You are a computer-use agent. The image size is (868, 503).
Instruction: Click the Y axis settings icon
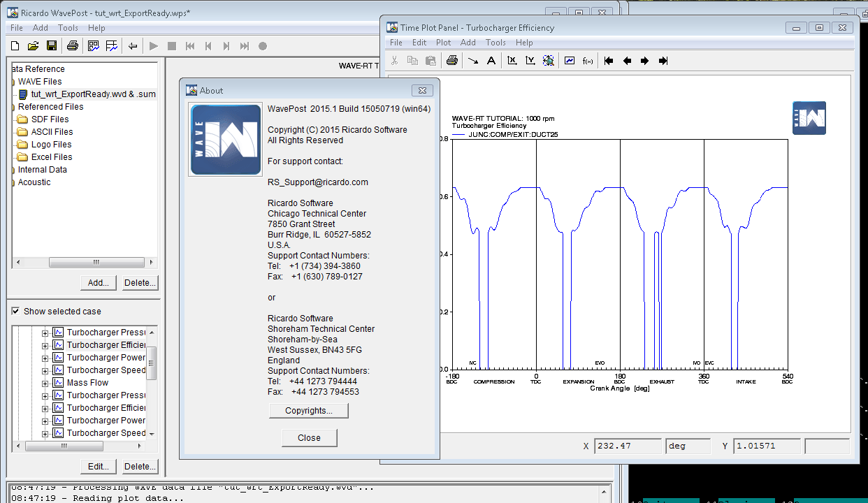[x=530, y=61]
